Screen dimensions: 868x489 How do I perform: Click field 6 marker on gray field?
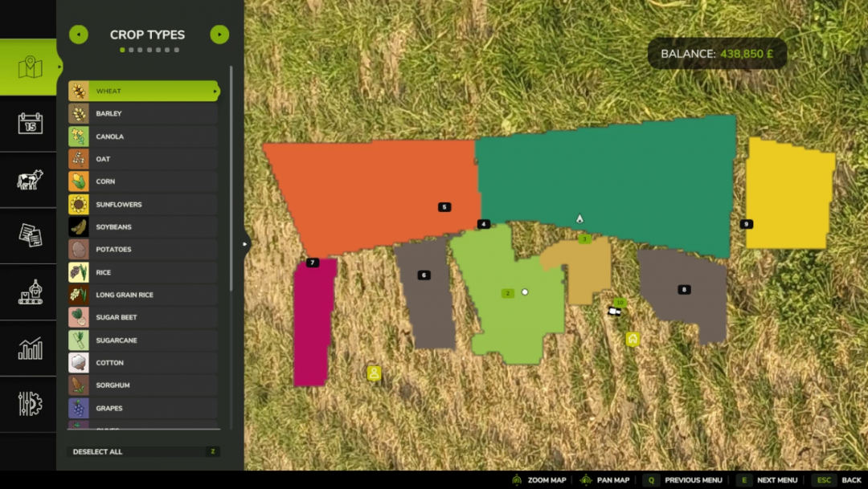click(424, 275)
